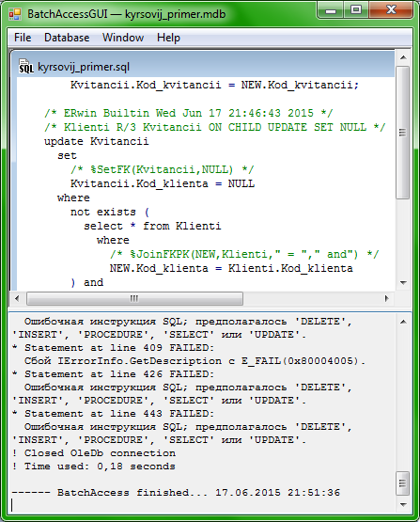This screenshot has height=522, width=420.
Task: Click the SQL editor vertical scrollbar thumb
Action: [x=403, y=133]
